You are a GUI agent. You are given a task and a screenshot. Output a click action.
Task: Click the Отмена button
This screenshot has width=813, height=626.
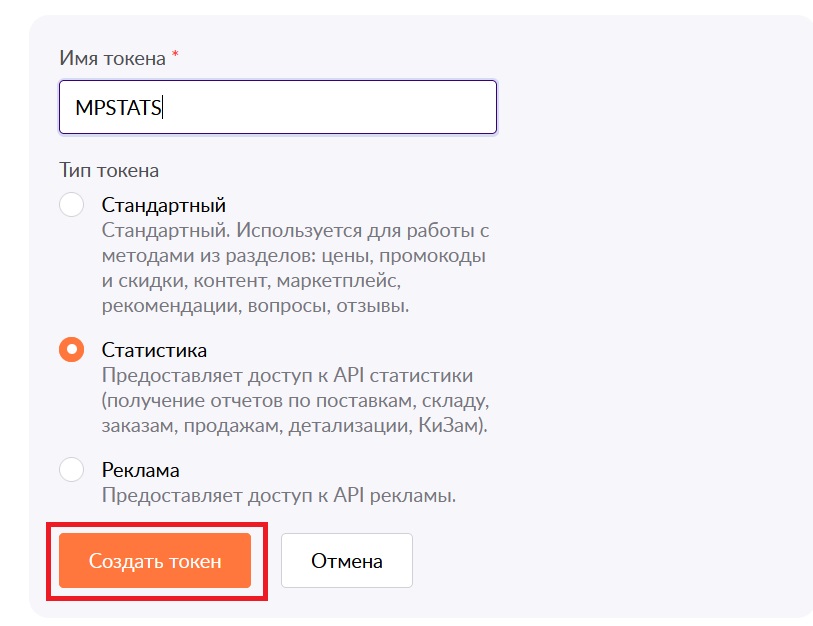coord(347,561)
